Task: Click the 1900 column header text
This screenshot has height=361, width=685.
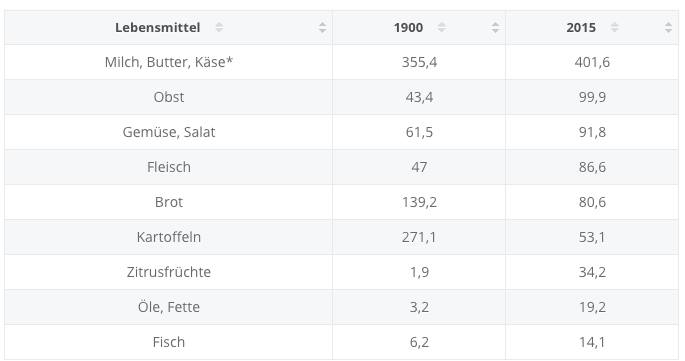Action: (408, 28)
